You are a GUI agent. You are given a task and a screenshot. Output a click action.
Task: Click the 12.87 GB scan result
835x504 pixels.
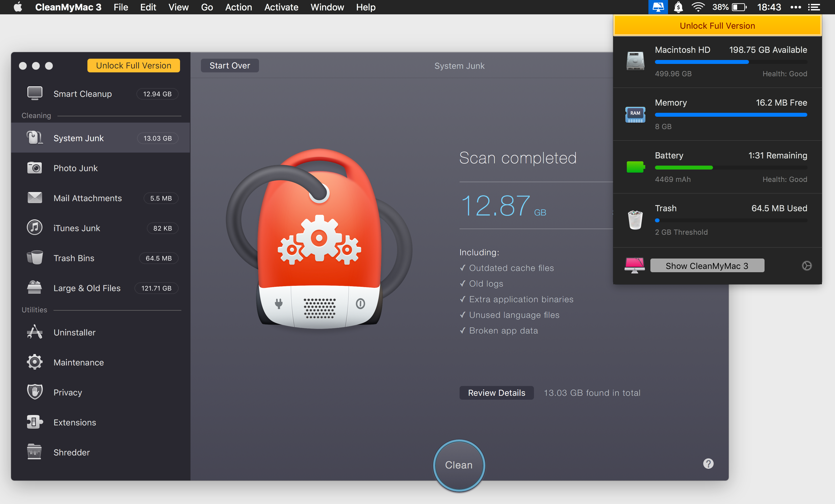pos(503,206)
